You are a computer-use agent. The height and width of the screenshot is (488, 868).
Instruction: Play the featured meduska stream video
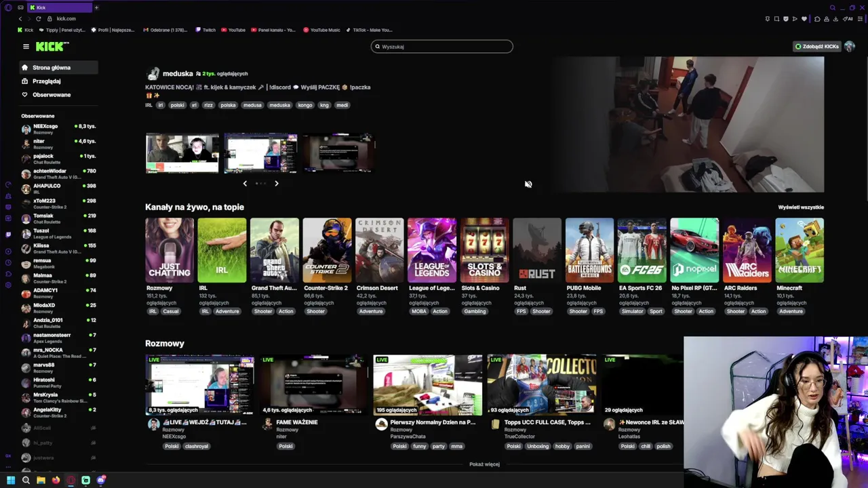688,125
